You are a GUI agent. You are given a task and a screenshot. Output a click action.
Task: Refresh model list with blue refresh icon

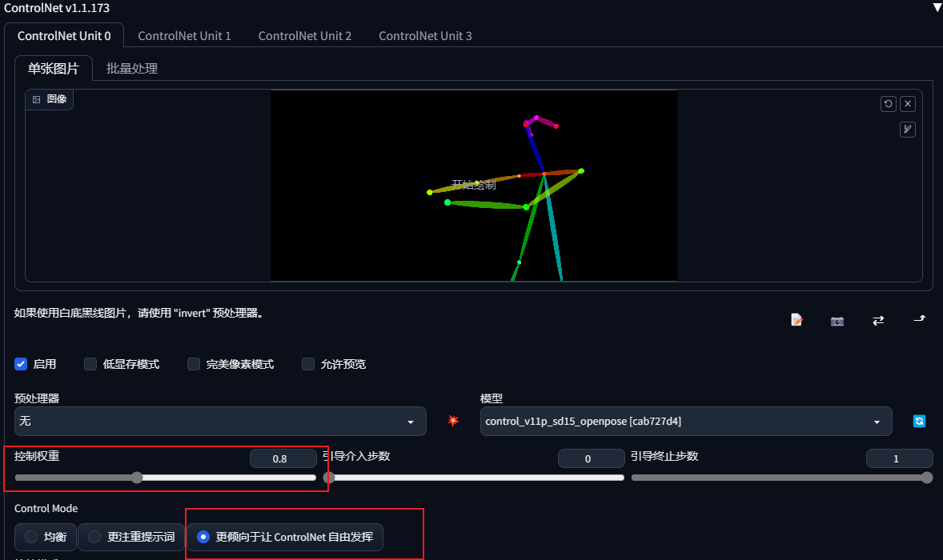pyautogui.click(x=919, y=422)
